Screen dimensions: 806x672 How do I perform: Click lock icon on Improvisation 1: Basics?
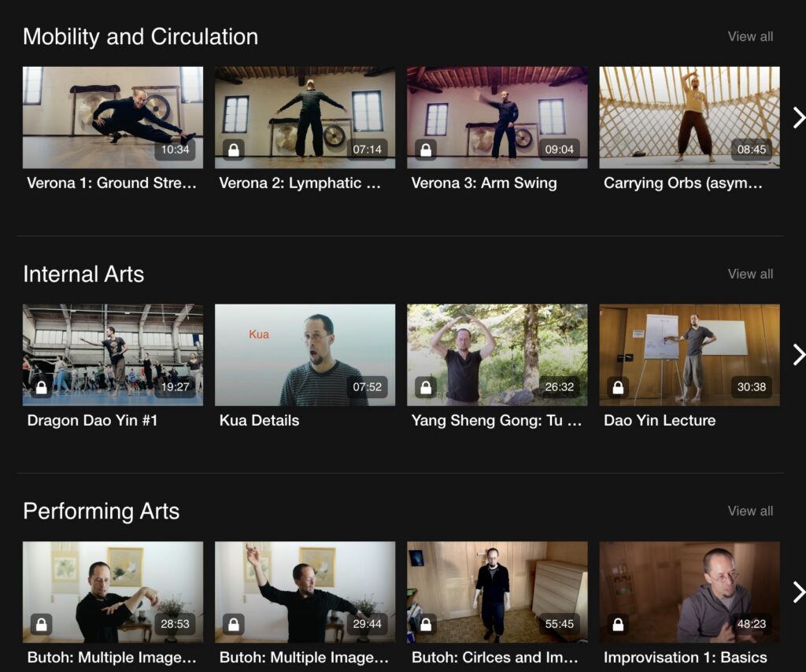618,625
